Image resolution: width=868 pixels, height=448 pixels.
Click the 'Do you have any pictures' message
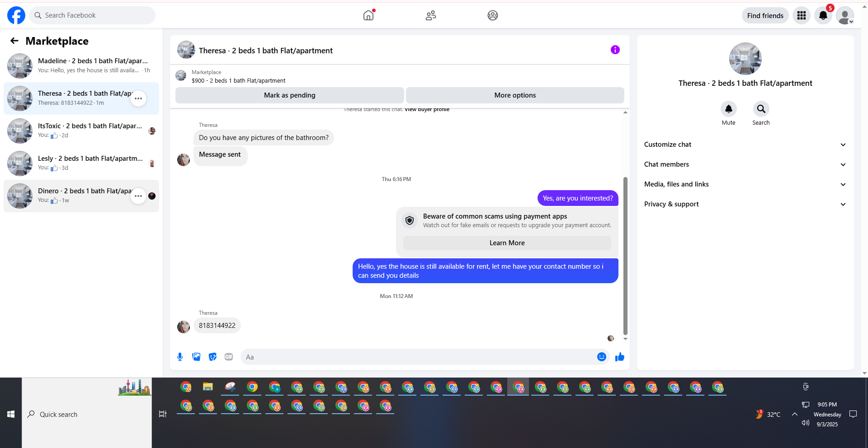tap(264, 138)
